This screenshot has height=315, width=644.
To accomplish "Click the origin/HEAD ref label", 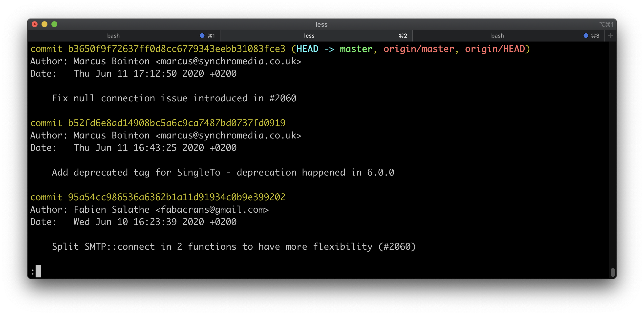I will (495, 49).
